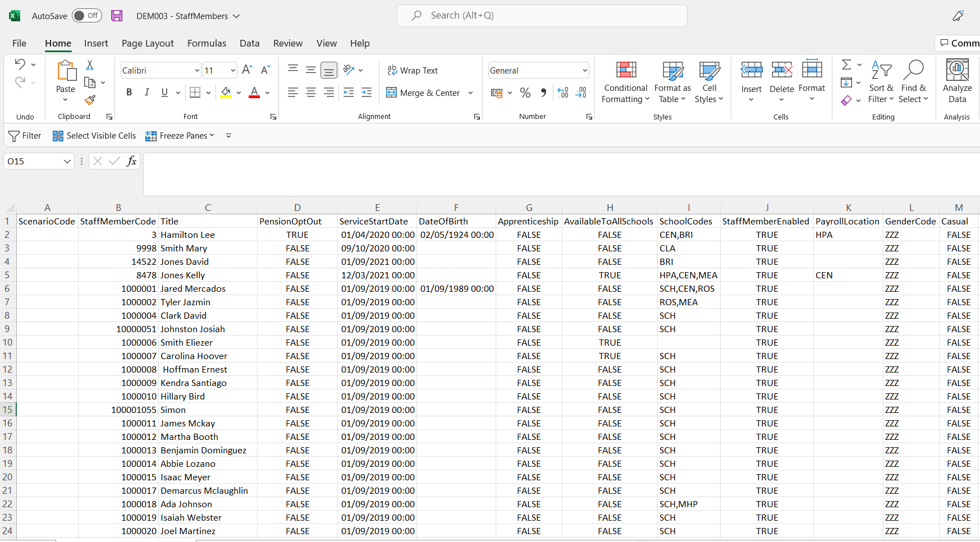Viewport: 980px width, 542px height.
Task: Click the AutoSum sigma icon
Action: [x=846, y=65]
